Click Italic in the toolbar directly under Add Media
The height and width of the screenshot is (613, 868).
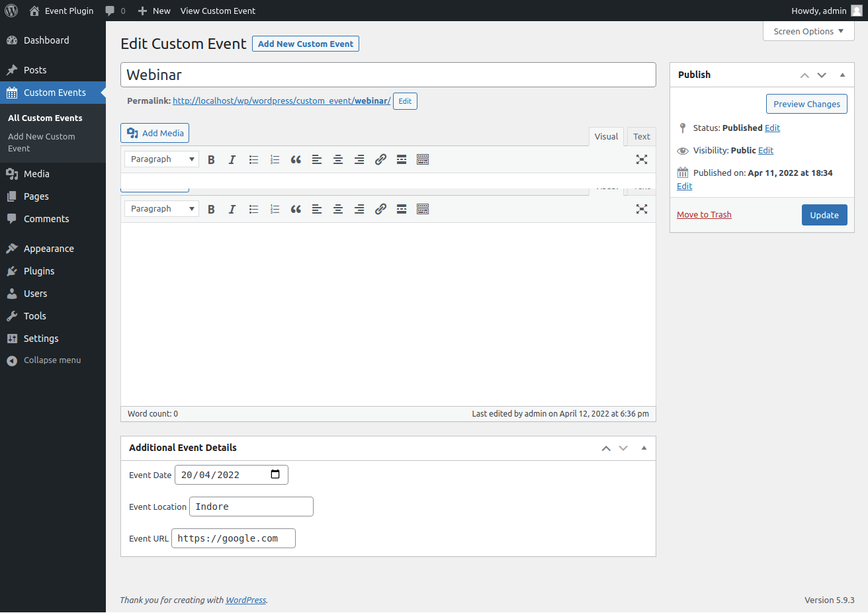pyautogui.click(x=232, y=159)
